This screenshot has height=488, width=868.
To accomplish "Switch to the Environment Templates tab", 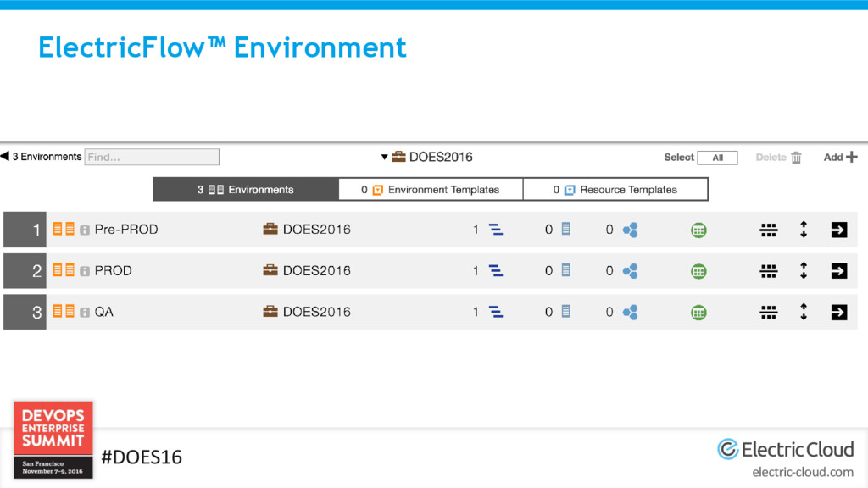I will tap(431, 190).
